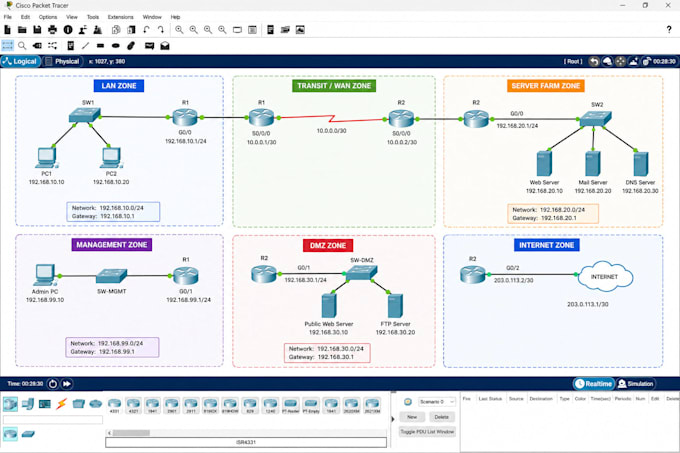The height and width of the screenshot is (453, 680).
Task: Click the Delete tool icon
Action: click(37, 46)
